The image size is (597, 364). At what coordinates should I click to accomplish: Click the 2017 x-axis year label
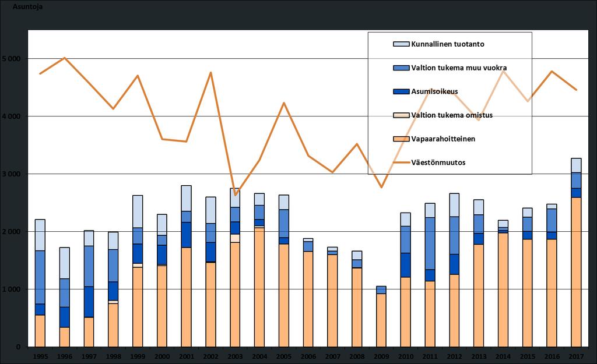(x=576, y=357)
